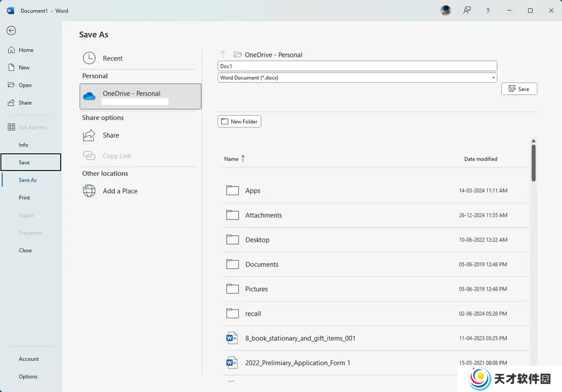Click the folder icon of the Documents row
562x392 pixels.
coord(233,264)
